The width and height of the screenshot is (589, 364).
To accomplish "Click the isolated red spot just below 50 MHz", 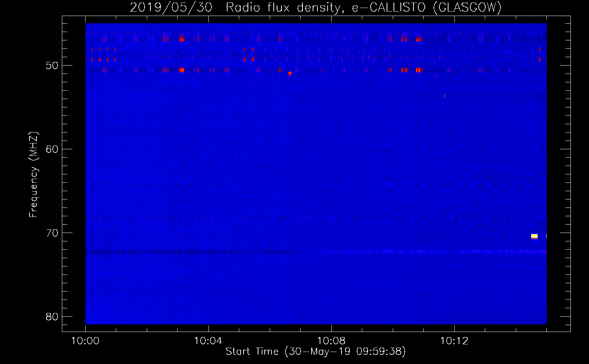I will tap(290, 73).
